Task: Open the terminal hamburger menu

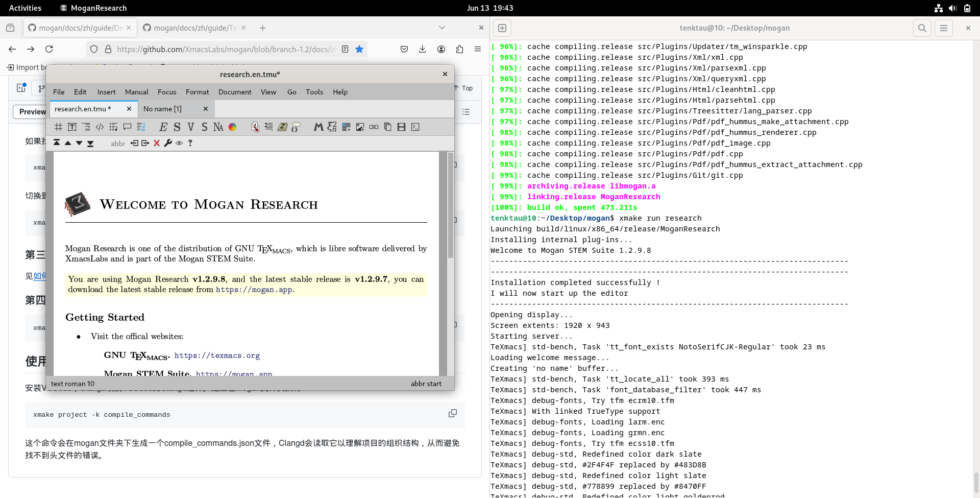Action: point(944,28)
